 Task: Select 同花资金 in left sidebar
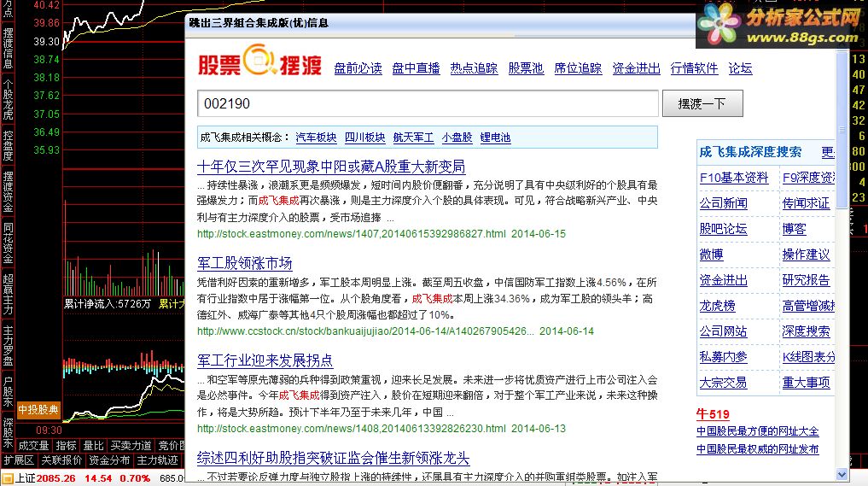(x=8, y=243)
